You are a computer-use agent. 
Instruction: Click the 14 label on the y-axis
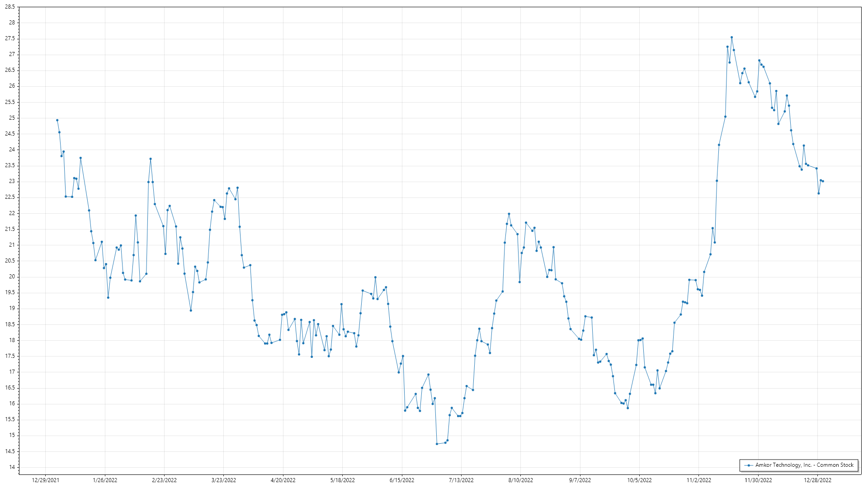pyautogui.click(x=12, y=467)
